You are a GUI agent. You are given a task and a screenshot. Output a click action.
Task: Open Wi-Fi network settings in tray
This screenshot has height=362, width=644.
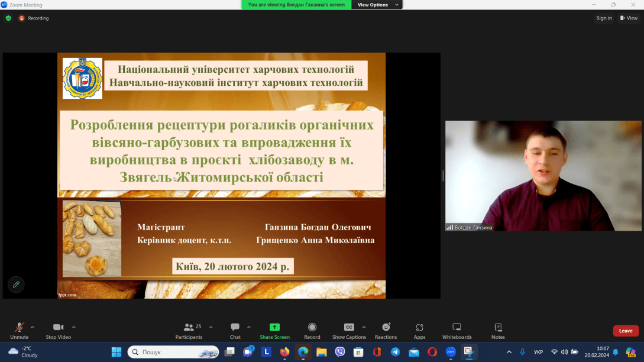pos(554,352)
